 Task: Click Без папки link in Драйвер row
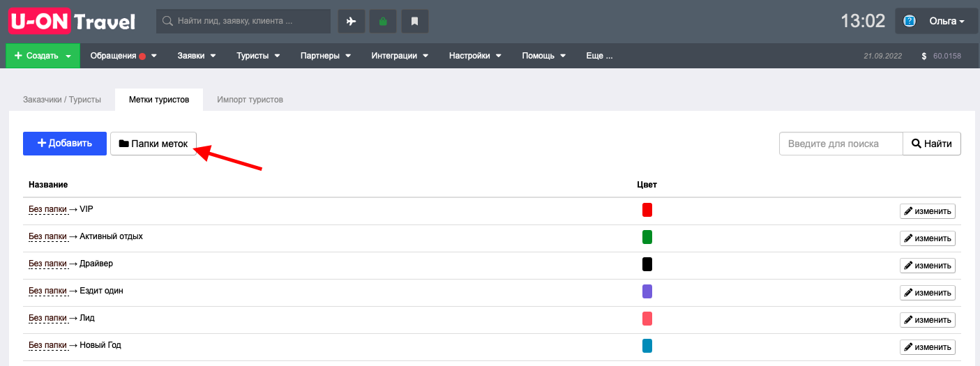(47, 264)
